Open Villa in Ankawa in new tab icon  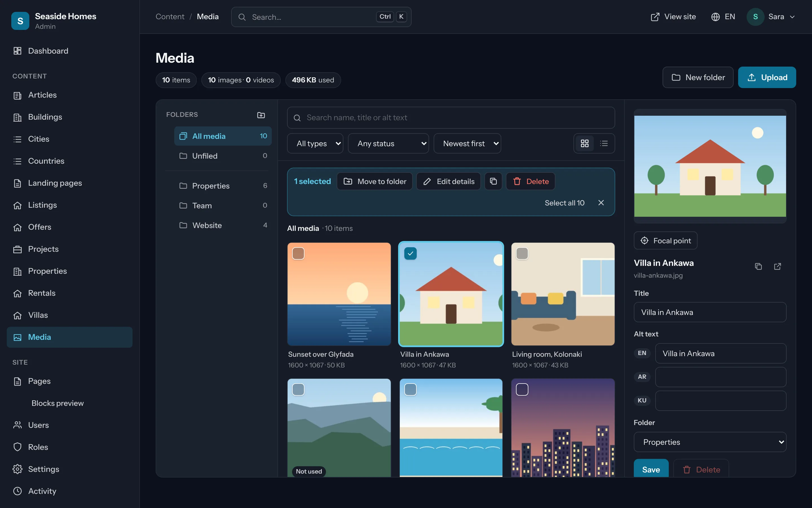[777, 266]
